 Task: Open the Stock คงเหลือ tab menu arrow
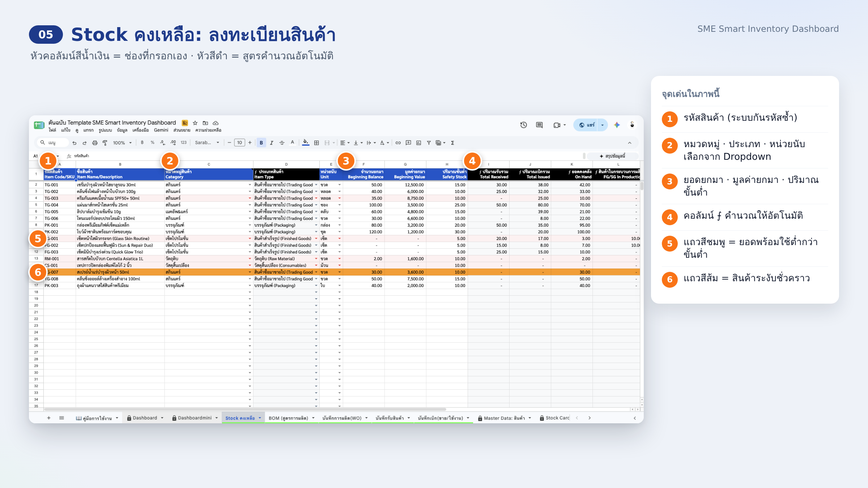click(260, 418)
